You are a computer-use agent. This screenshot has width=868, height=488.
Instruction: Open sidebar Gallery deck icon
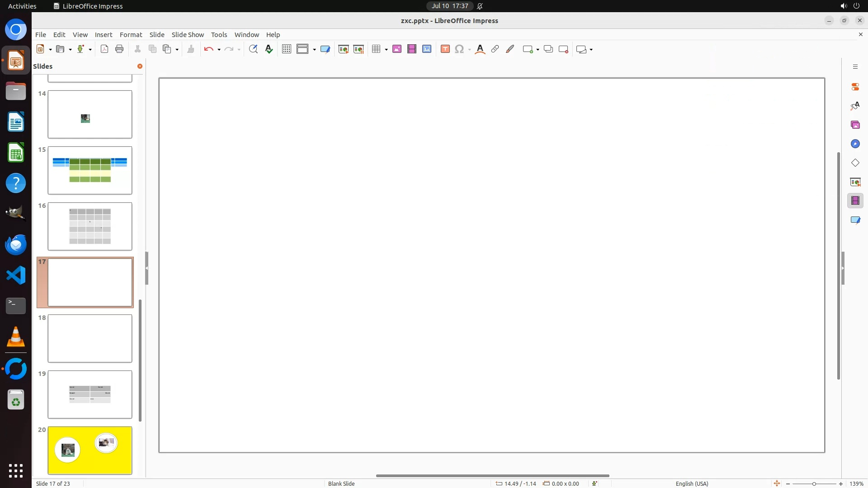tap(855, 125)
